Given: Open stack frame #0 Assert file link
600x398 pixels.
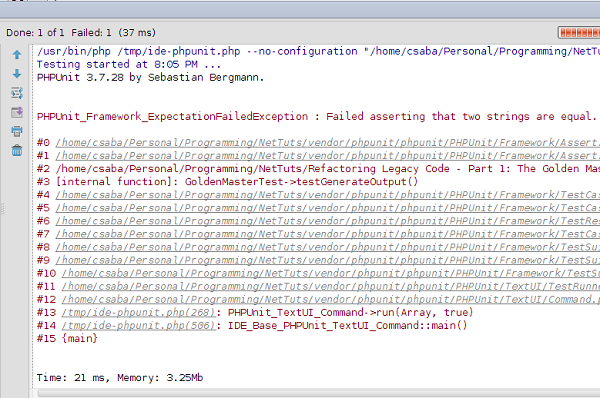Looking at the screenshot, I should click(x=328, y=143).
